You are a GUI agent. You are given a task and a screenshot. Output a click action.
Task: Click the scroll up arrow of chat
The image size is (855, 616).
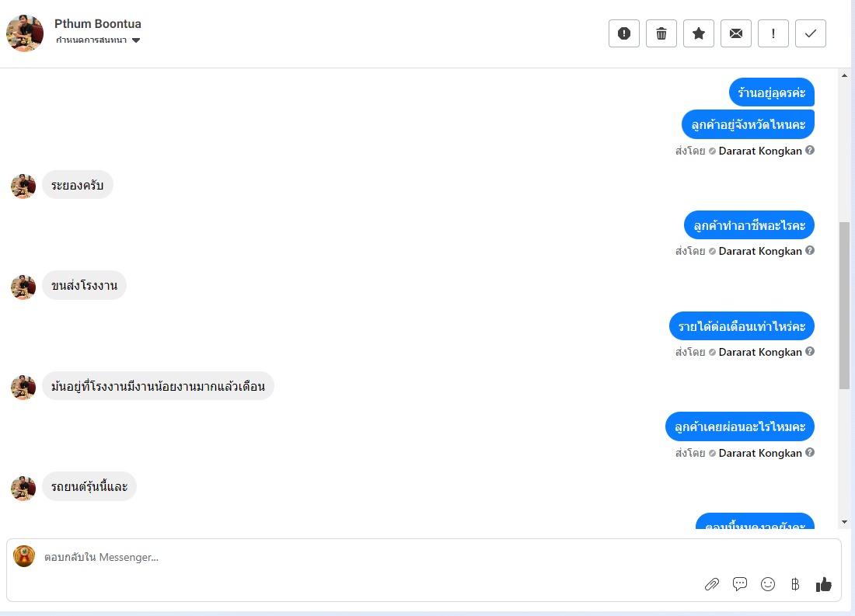tap(845, 75)
